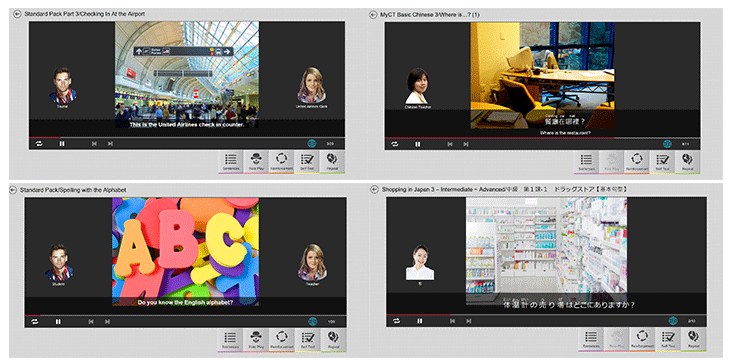Select Role Play under the Chinese lesson
The height and width of the screenshot is (360, 737).
click(x=611, y=162)
